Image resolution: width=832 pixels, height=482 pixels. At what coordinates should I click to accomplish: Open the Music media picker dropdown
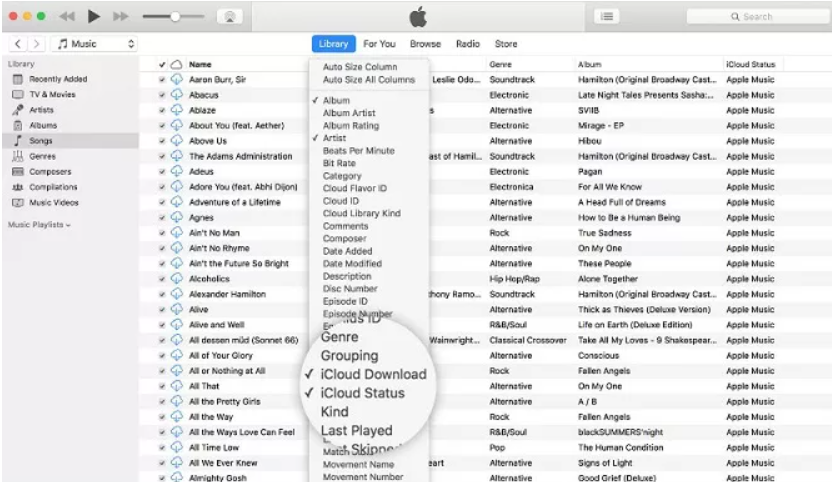94,44
